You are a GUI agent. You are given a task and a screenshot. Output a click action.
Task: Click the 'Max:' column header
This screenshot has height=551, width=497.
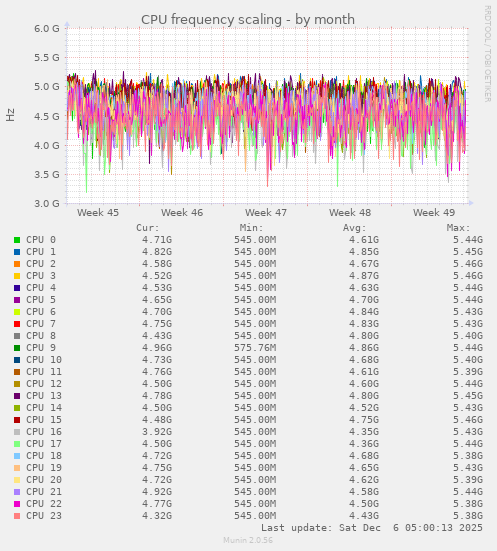coord(459,228)
